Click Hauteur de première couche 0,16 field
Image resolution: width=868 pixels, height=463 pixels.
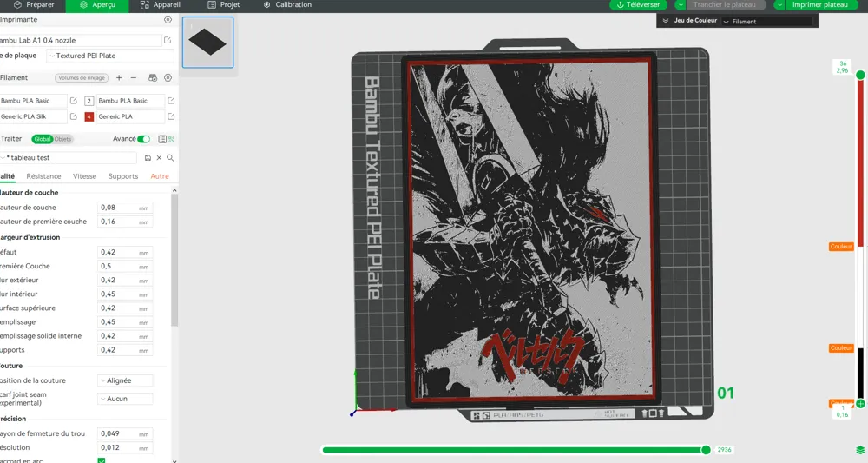pos(125,222)
